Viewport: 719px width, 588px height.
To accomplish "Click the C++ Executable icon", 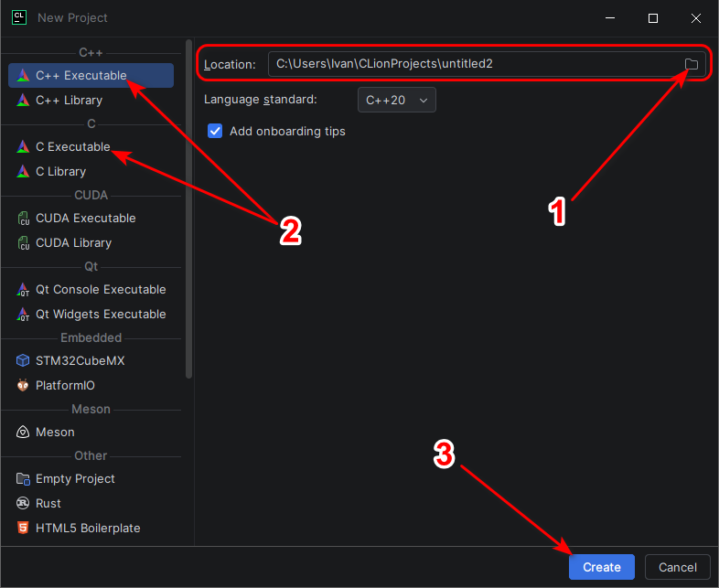I will [x=23, y=75].
